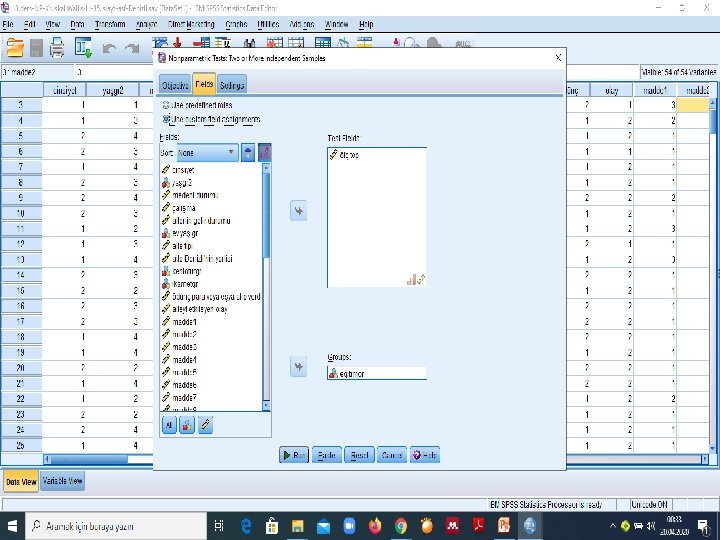Select row 12 header in data grid
Viewport: 720px width, 540px height.
click(21, 244)
